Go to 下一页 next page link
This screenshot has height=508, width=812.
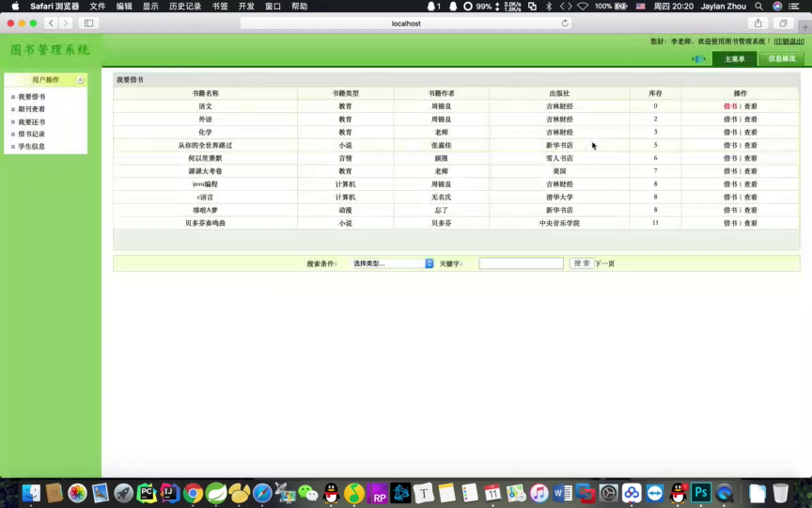click(604, 263)
